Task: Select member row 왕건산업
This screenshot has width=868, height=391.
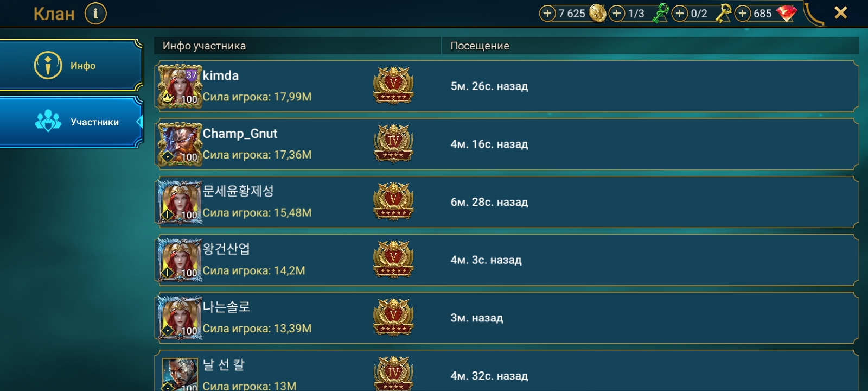Action: [507, 260]
